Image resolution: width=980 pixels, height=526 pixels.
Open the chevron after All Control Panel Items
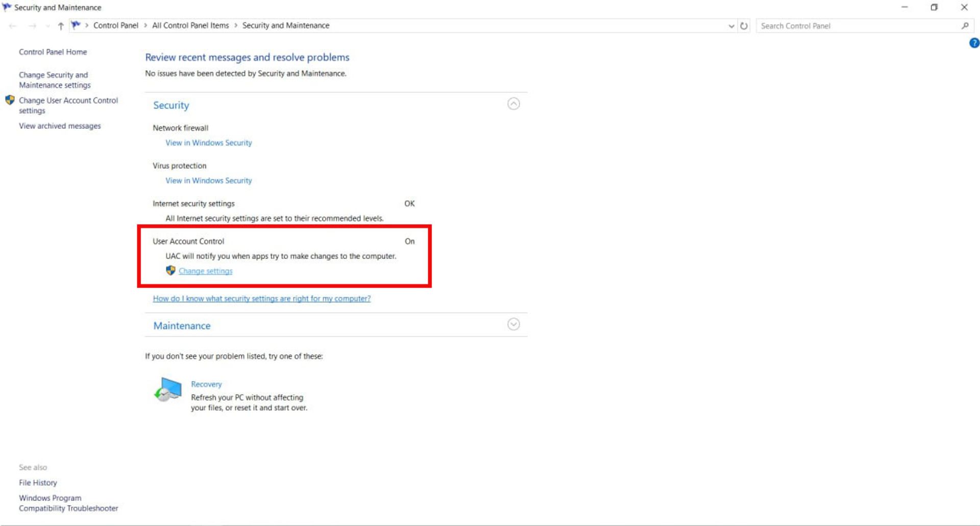click(236, 26)
